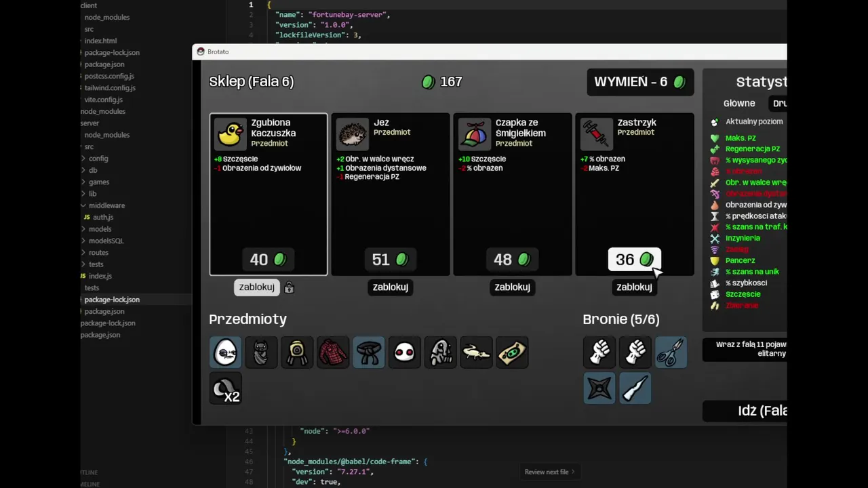The height and width of the screenshot is (488, 868).
Task: Buy Czapka ze Śmigiełkiem for 48
Action: 513,260
